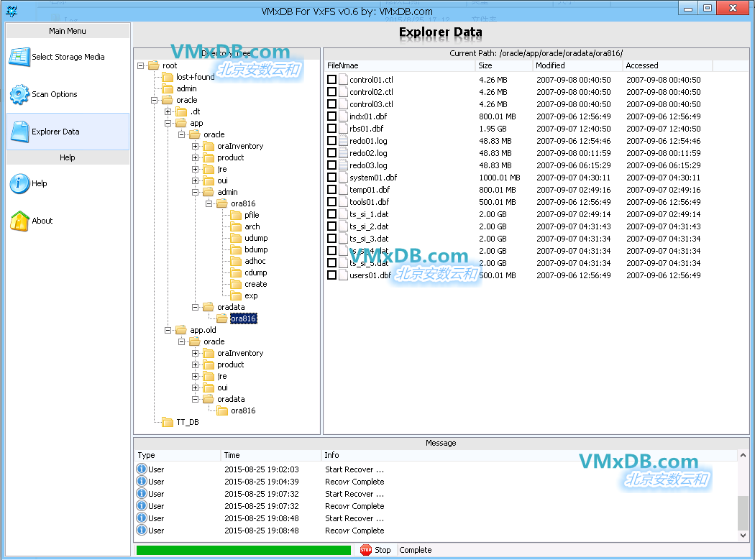The image size is (755, 560).
Task: Click the users01.dbf file icon
Action: (343, 275)
